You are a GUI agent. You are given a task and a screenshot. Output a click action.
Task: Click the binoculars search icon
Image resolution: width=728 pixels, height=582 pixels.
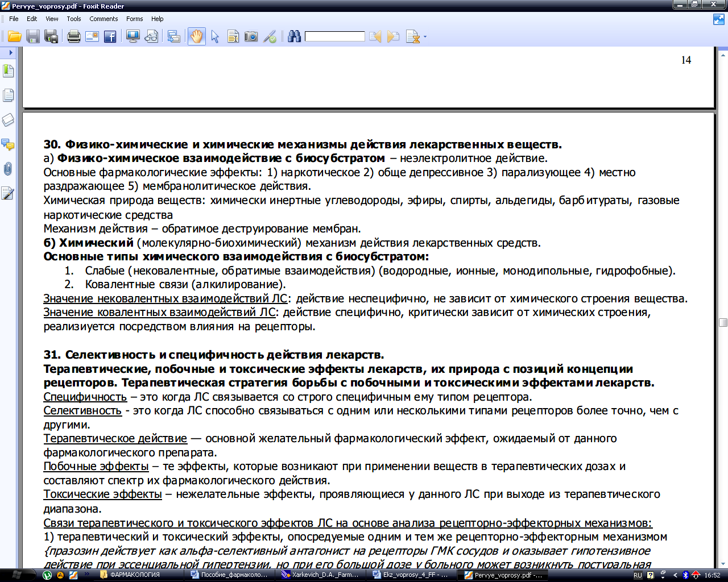pos(294,37)
